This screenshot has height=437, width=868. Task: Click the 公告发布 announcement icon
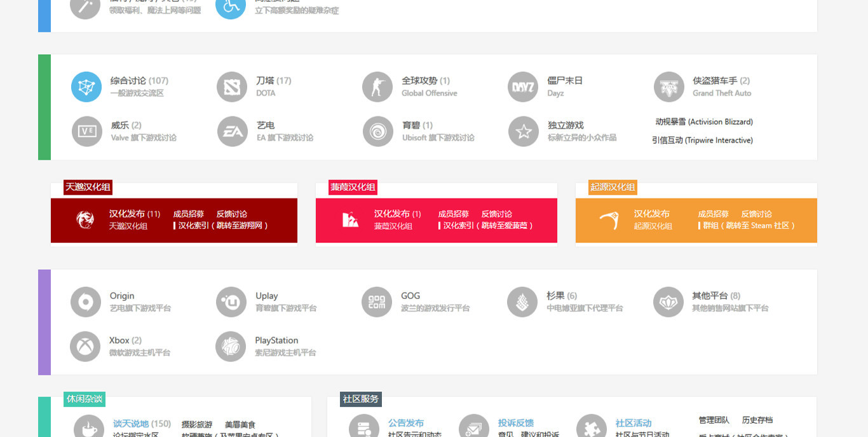364,427
